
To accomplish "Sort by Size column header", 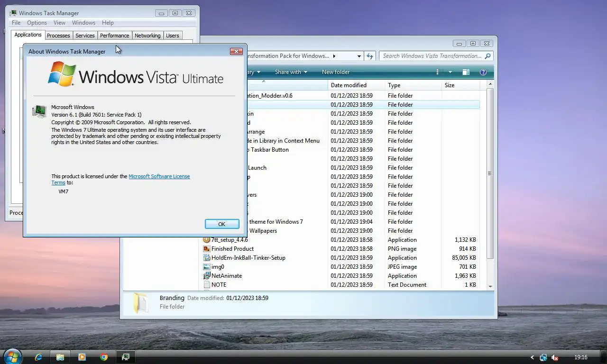I will click(x=460, y=85).
